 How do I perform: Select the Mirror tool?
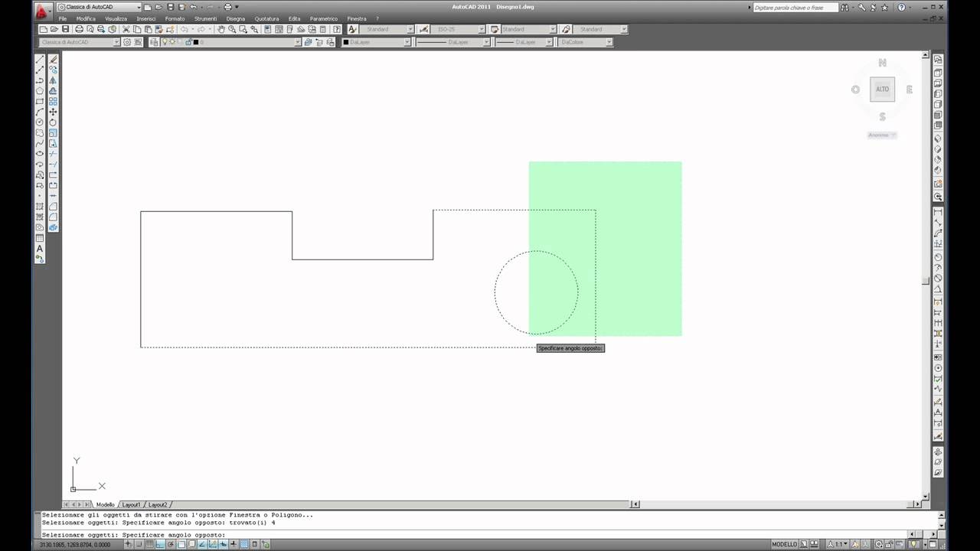53,80
